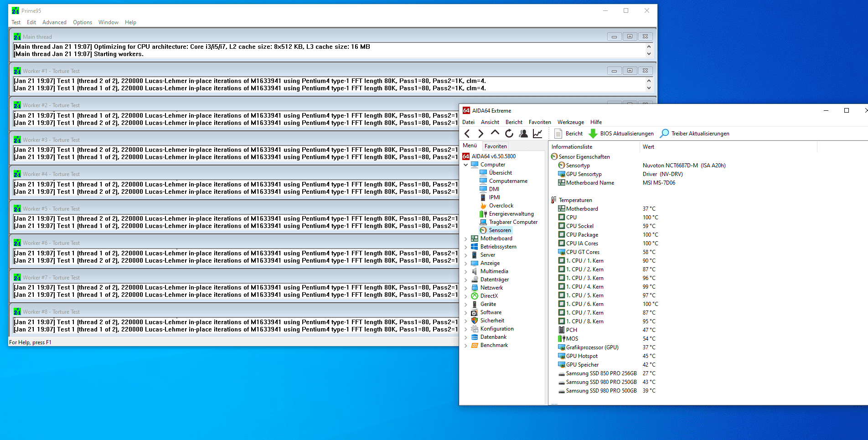Go forward with AIDA64 forward arrow
Screen dimensions: 868x440
click(480, 134)
